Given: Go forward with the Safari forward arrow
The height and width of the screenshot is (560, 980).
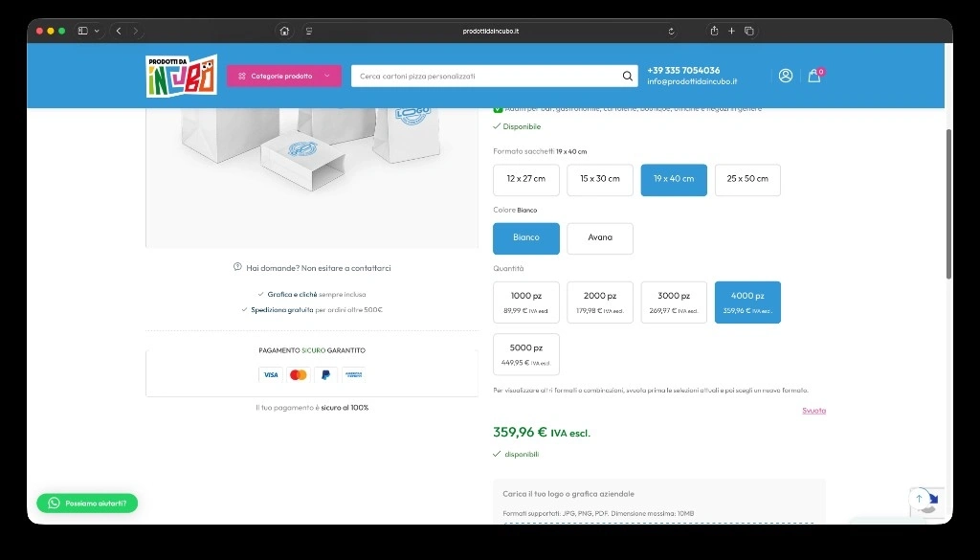Looking at the screenshot, I should (x=136, y=31).
